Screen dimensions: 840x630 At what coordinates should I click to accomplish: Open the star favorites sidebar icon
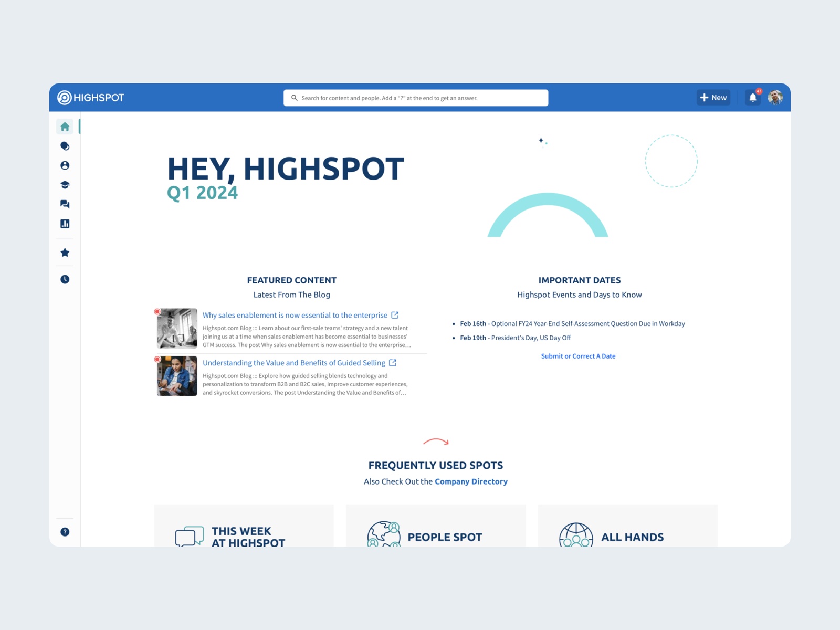65,253
